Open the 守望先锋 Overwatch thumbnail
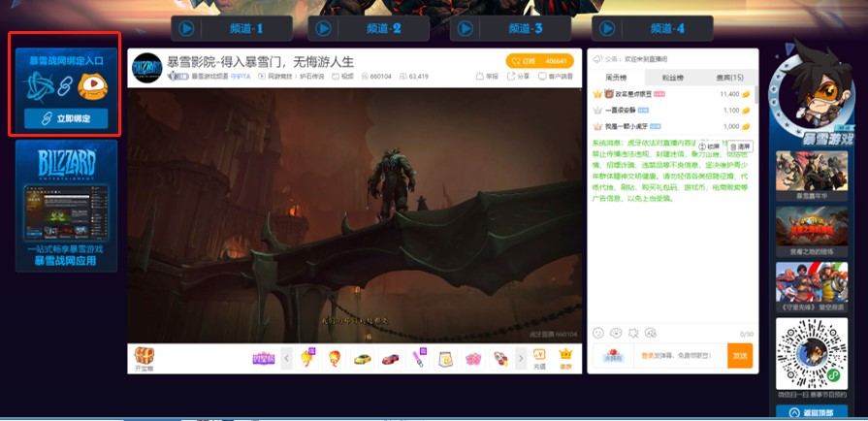The image size is (868, 421). coord(812,287)
